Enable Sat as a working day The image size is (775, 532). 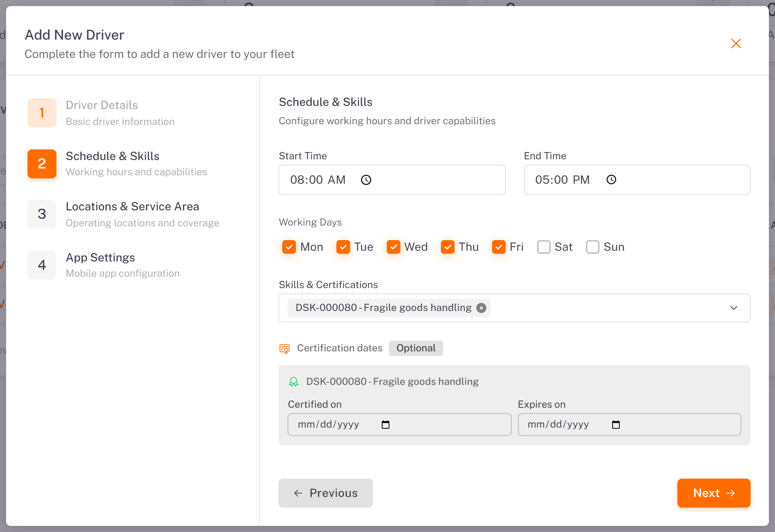coord(544,247)
